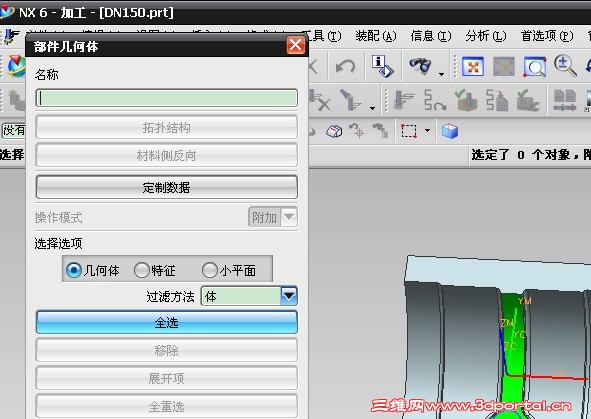Close the 部件几何体 dialog
This screenshot has width=591, height=419.
pyautogui.click(x=296, y=45)
